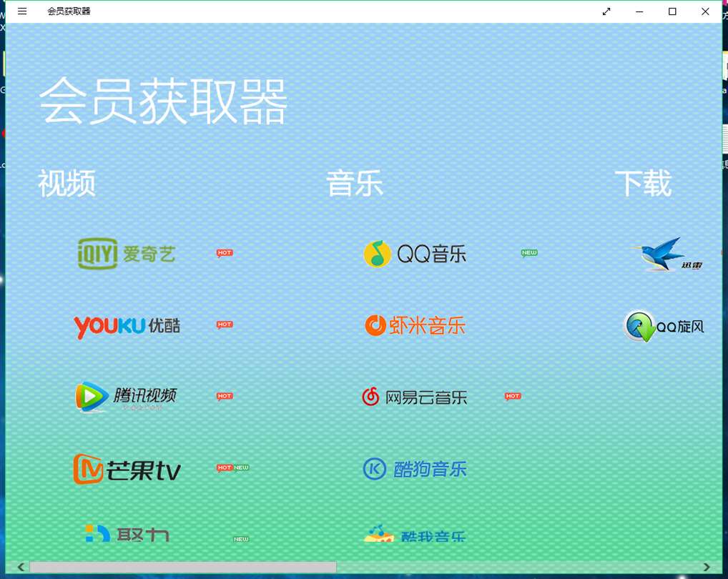Click the 音乐 section heading
The height and width of the screenshot is (579, 728).
coord(355,183)
